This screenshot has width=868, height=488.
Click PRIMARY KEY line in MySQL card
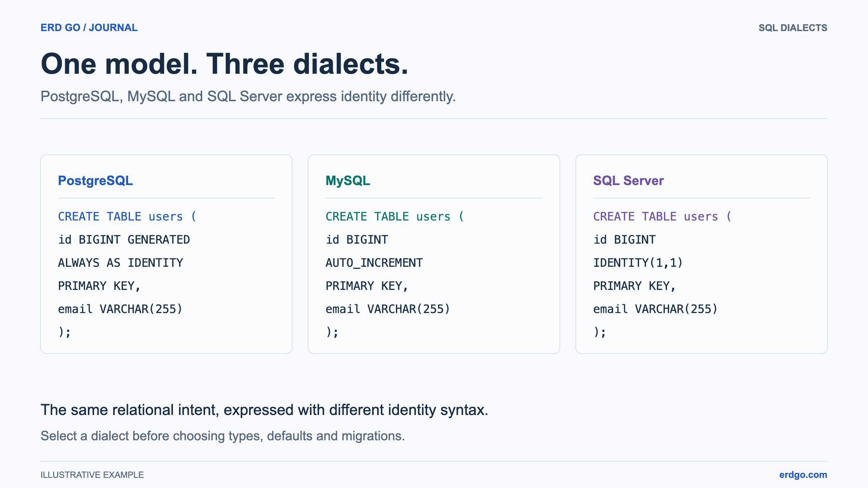pyautogui.click(x=367, y=286)
